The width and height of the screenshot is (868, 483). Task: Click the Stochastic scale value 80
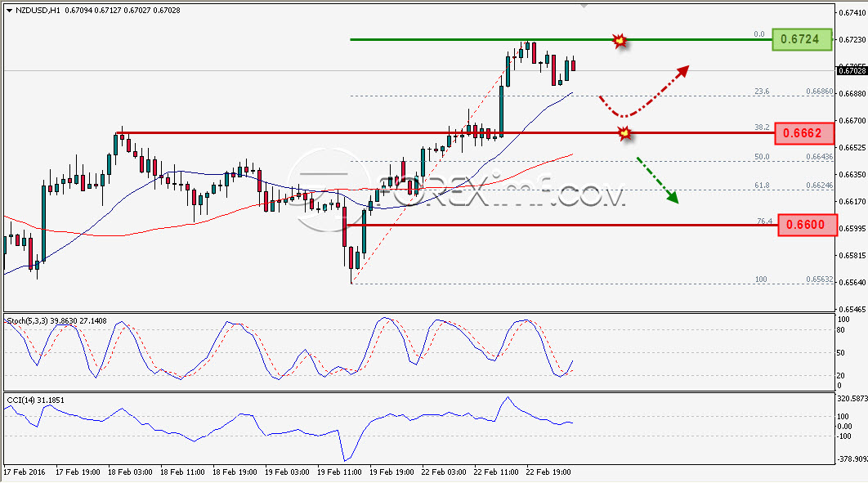pos(841,330)
